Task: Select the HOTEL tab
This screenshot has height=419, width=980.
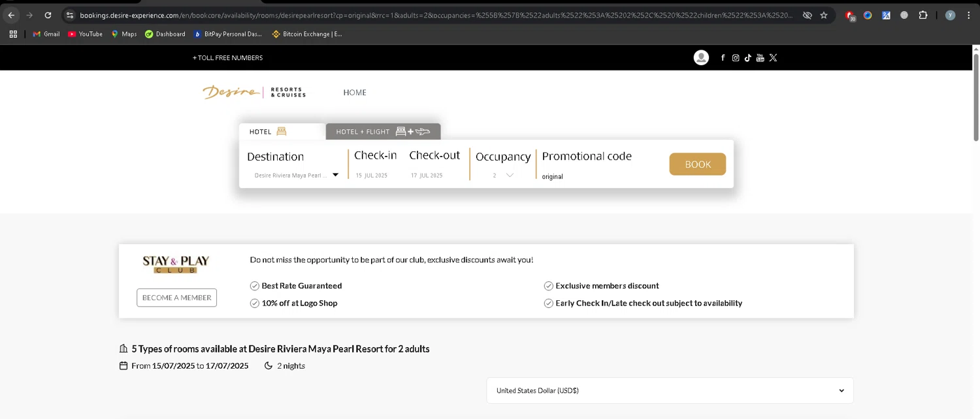Action: coord(282,131)
